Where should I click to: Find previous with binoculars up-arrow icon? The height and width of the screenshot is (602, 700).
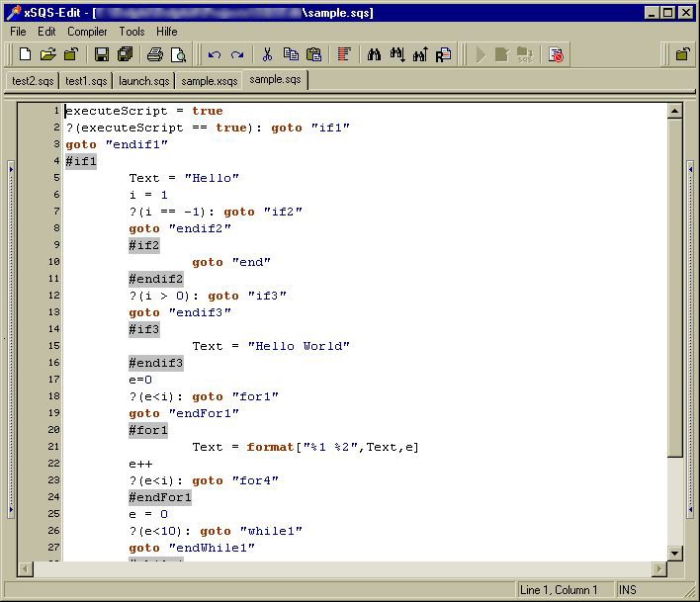tap(420, 54)
